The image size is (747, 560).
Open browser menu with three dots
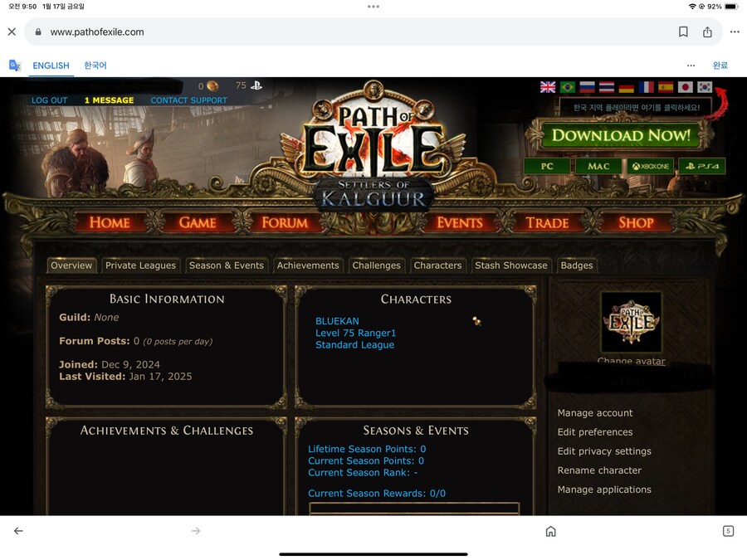(x=735, y=32)
